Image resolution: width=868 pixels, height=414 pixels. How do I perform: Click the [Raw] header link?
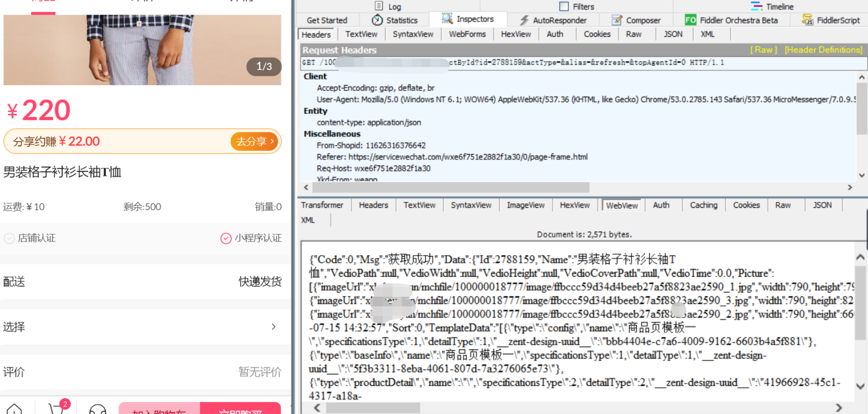(x=763, y=50)
